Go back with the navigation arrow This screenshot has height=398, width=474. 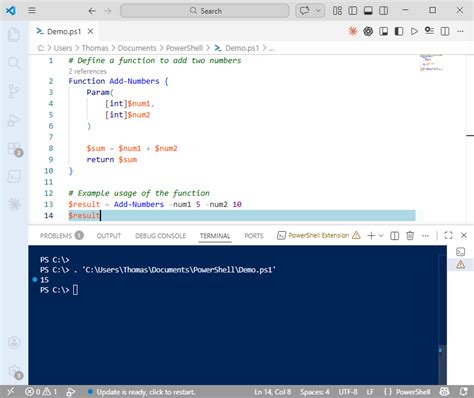(92, 11)
